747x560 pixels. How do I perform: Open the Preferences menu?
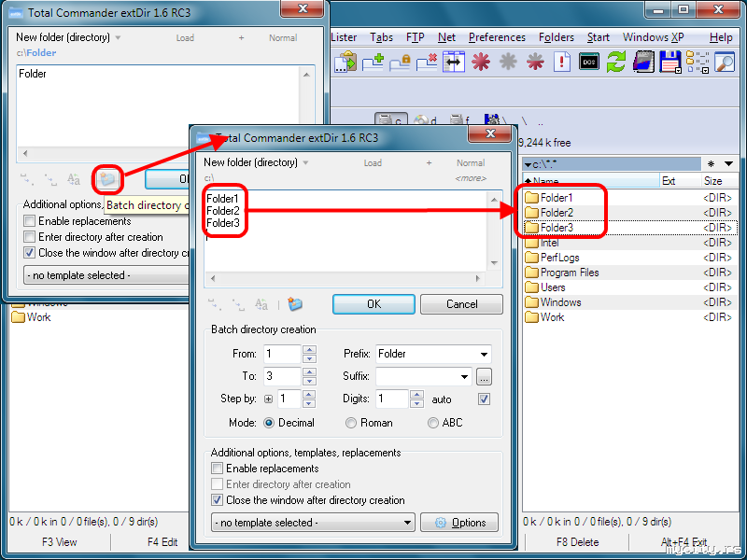pos(497,37)
